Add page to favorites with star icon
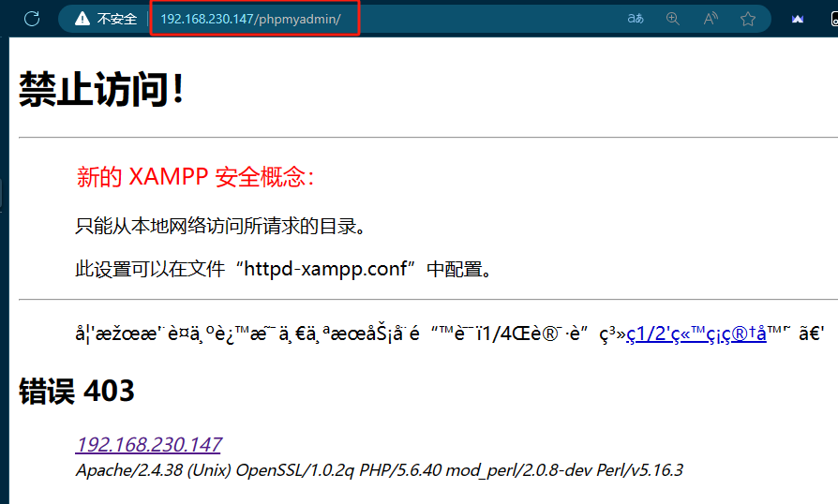The width and height of the screenshot is (838, 504). point(748,19)
